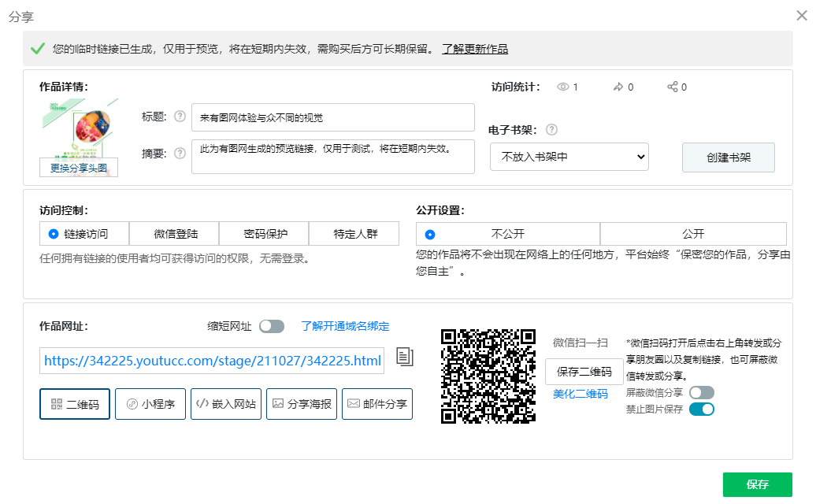The width and height of the screenshot is (816, 504).
Task: Select the 公开 visibility option
Action: pos(693,234)
